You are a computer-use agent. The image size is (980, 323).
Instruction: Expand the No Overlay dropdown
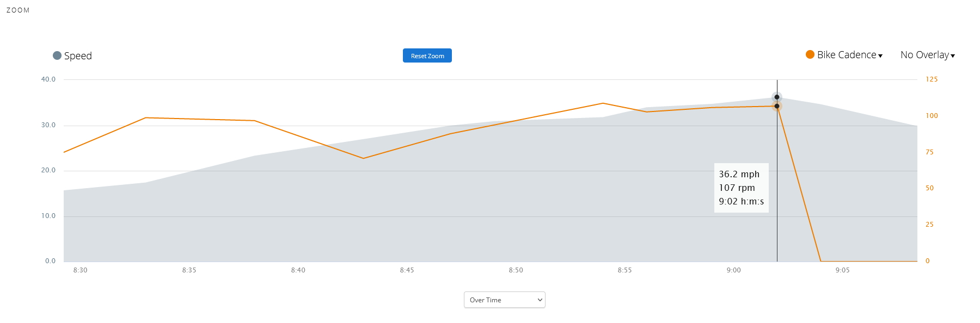click(x=927, y=55)
